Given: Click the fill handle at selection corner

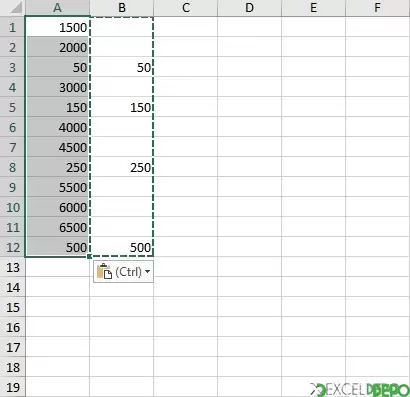Looking at the screenshot, I should pos(89,256).
